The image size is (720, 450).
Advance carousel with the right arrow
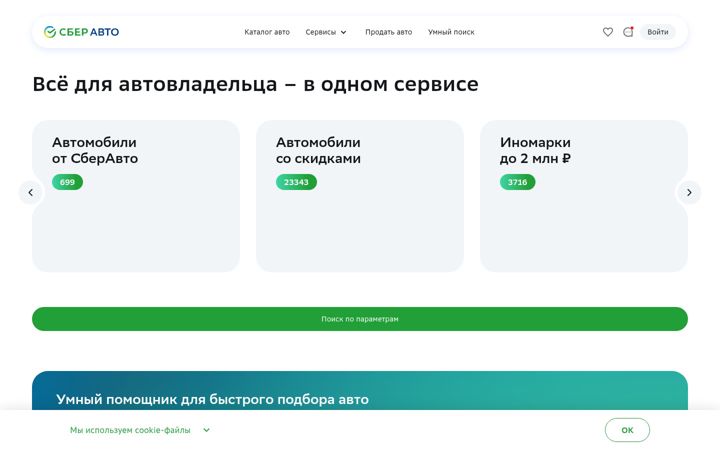tap(689, 192)
